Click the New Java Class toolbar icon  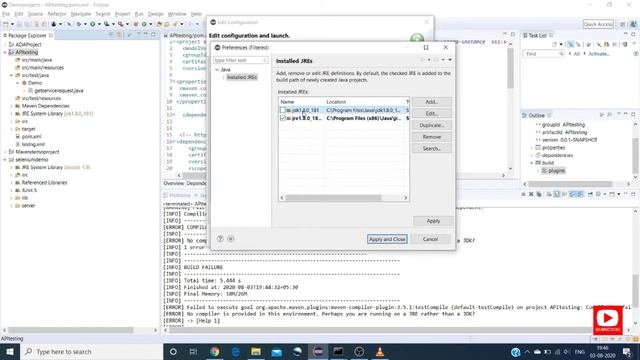click(x=144, y=24)
